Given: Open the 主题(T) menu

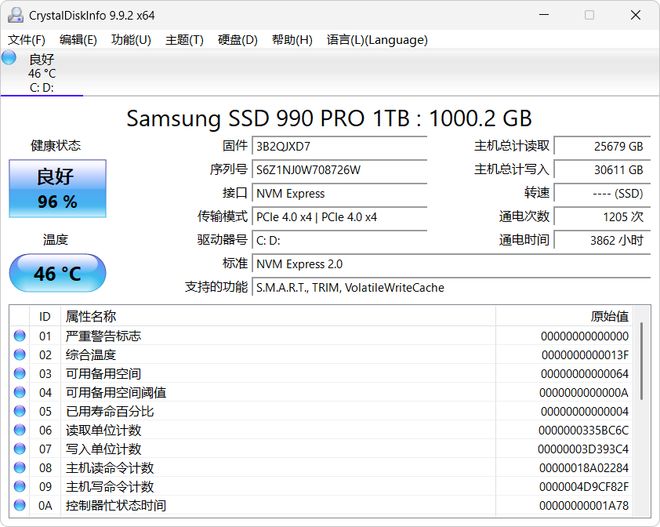Looking at the screenshot, I should [x=184, y=40].
